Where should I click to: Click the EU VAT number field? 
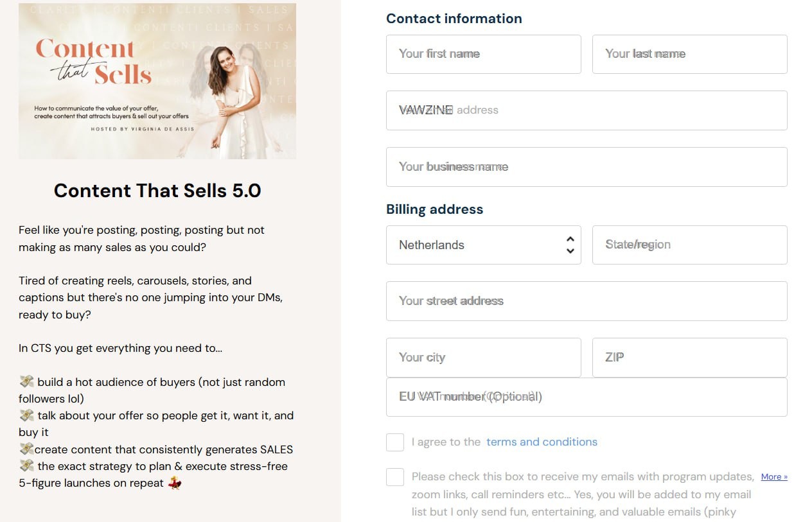point(587,397)
